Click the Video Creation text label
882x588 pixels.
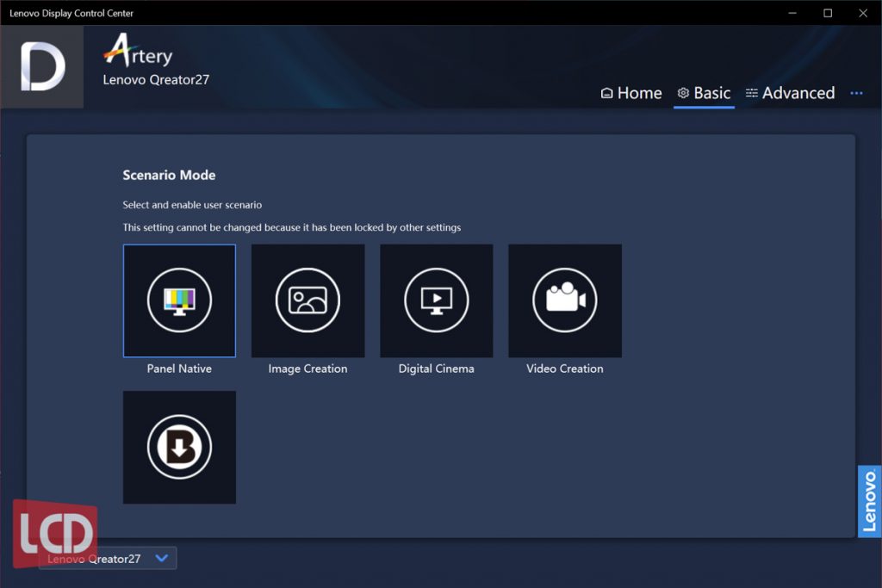pos(565,368)
